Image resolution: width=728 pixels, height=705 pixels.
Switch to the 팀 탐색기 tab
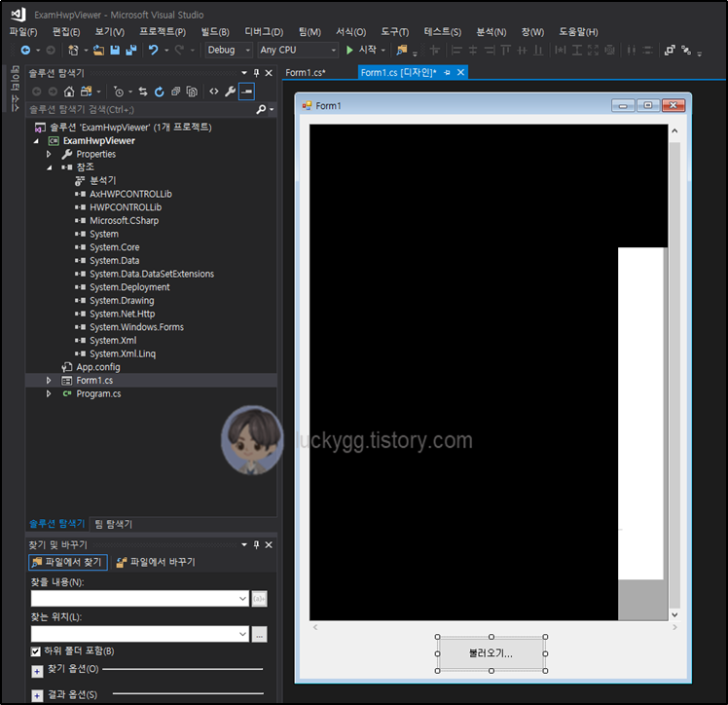point(114,524)
